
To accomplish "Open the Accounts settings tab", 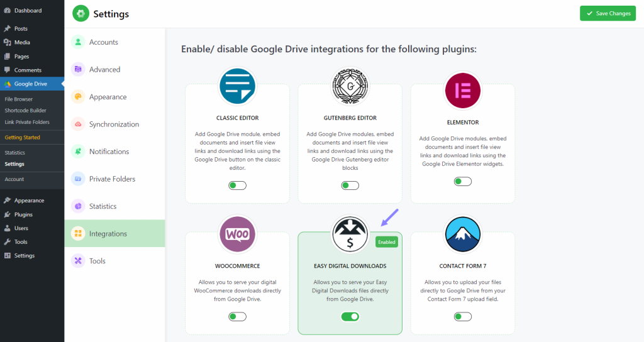I will click(114, 42).
